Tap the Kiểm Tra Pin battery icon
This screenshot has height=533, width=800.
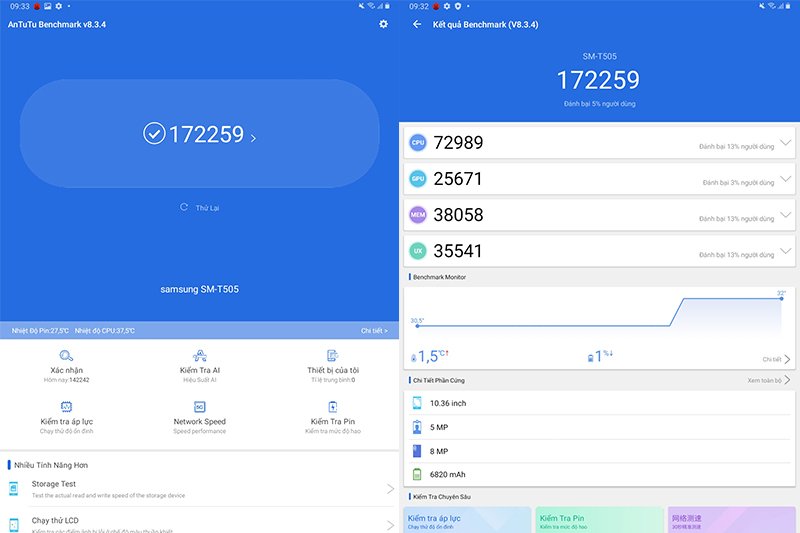point(333,407)
